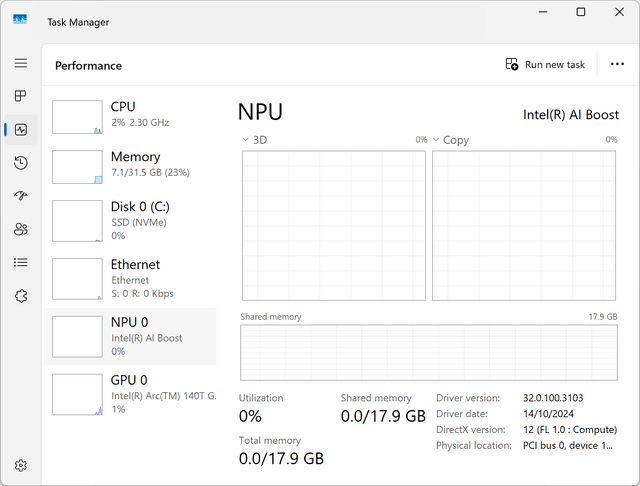Click the Shared memory usage graph
Viewport: 640px width, 486px height.
[x=429, y=353]
